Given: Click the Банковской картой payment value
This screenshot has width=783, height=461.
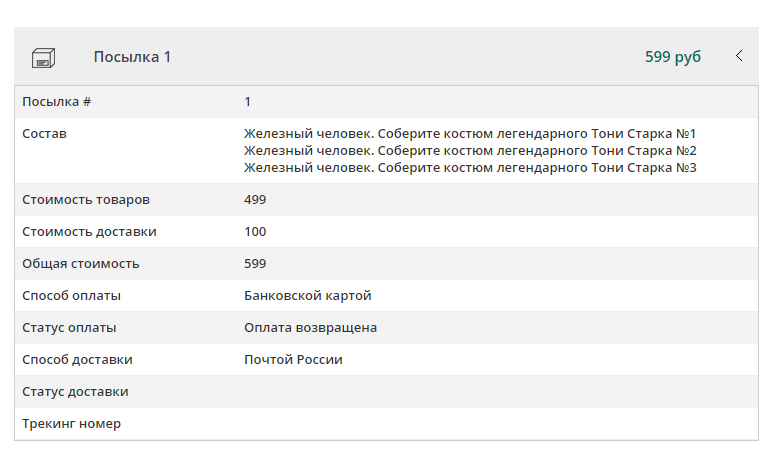Looking at the screenshot, I should (x=307, y=296).
